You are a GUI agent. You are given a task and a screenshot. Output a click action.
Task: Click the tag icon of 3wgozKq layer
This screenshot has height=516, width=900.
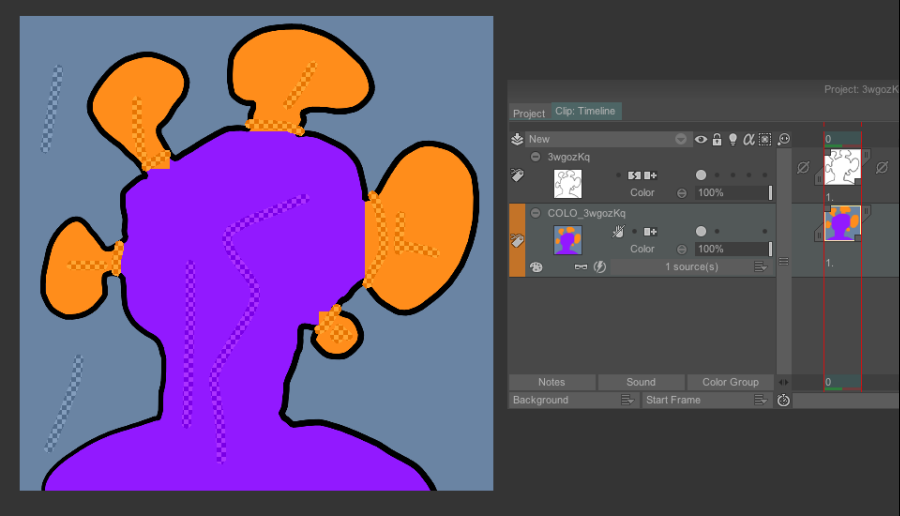[517, 175]
